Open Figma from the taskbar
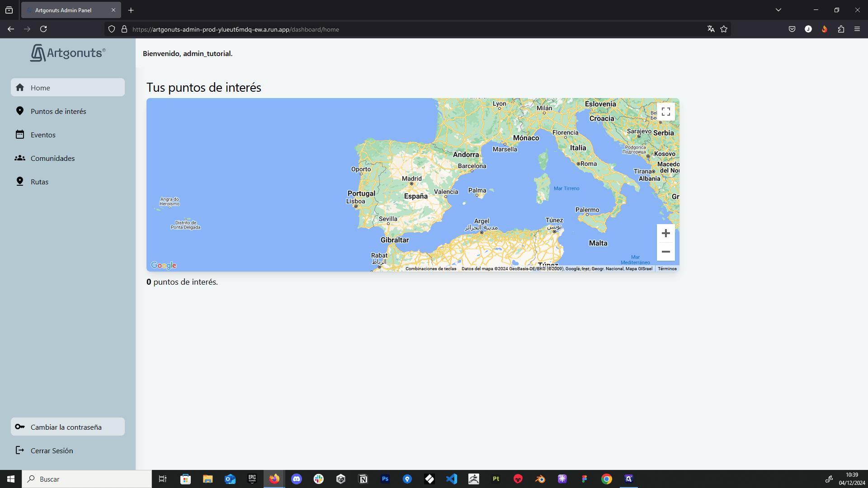This screenshot has height=488, width=868. tap(585, 479)
